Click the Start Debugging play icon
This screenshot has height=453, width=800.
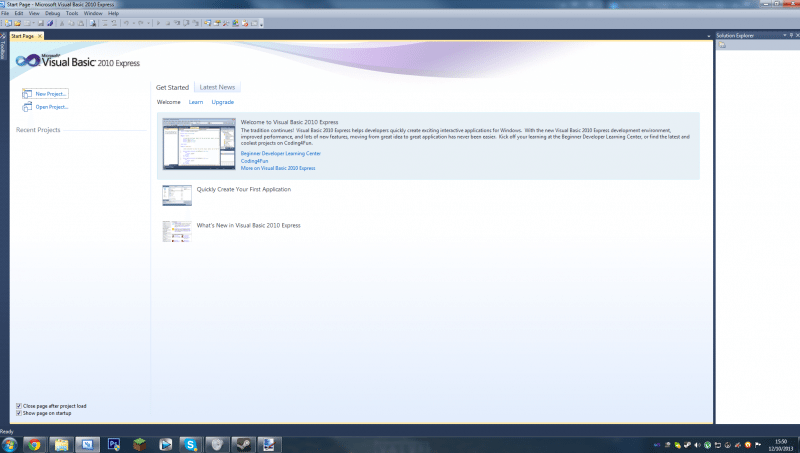click(x=158, y=23)
